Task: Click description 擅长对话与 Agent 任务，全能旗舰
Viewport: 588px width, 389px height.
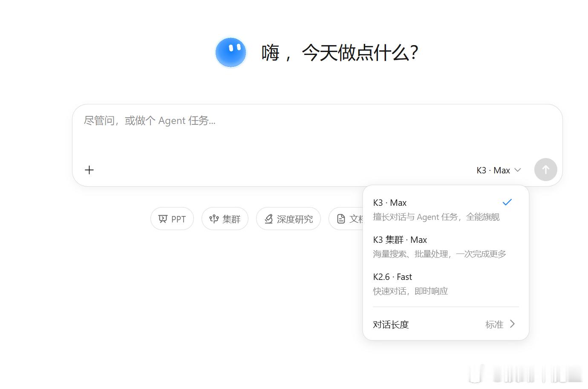Action: 436,217
